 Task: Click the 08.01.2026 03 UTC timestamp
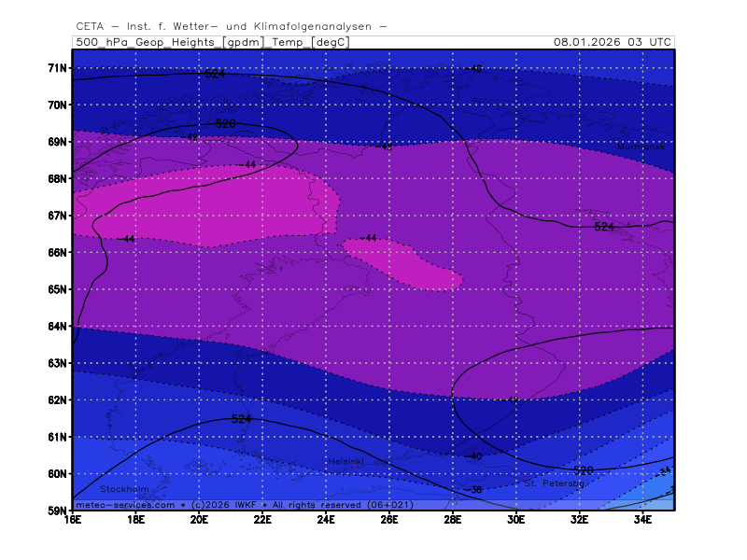pos(612,42)
